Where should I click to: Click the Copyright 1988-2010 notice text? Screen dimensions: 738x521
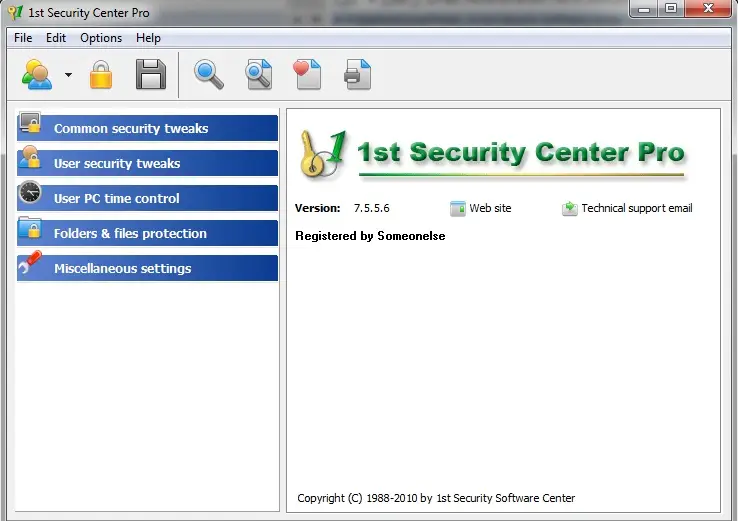(x=436, y=498)
